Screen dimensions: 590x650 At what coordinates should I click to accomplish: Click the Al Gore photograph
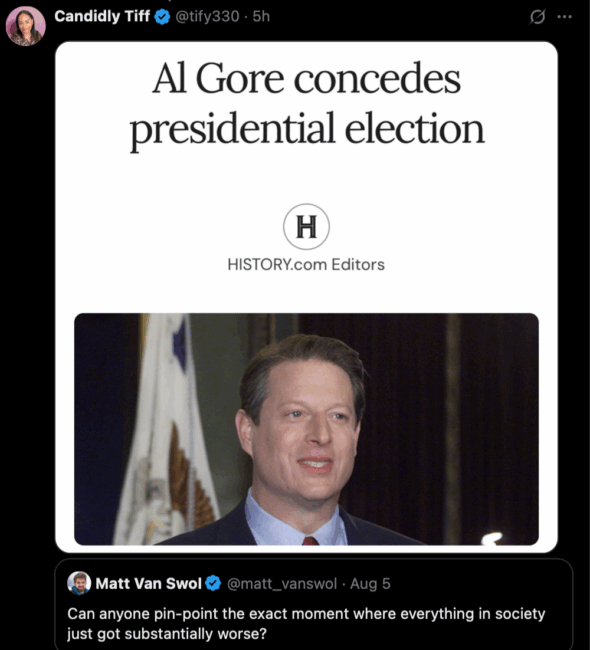(x=306, y=429)
